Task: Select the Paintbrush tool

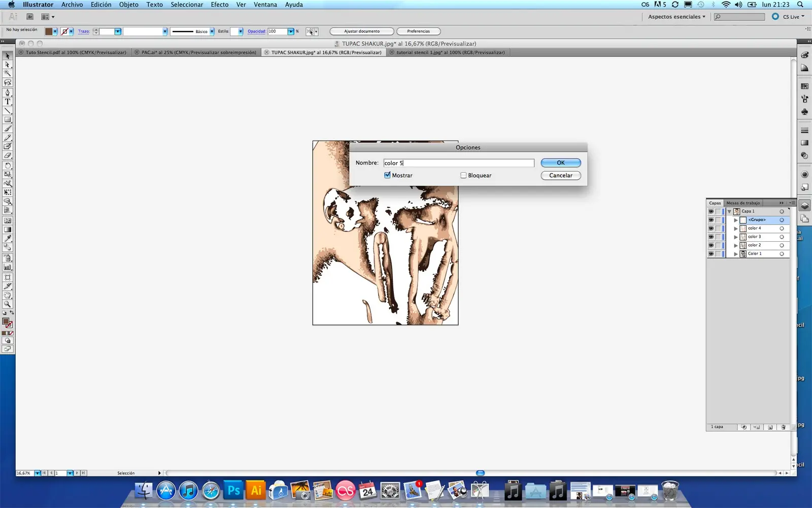Action: coord(8,129)
